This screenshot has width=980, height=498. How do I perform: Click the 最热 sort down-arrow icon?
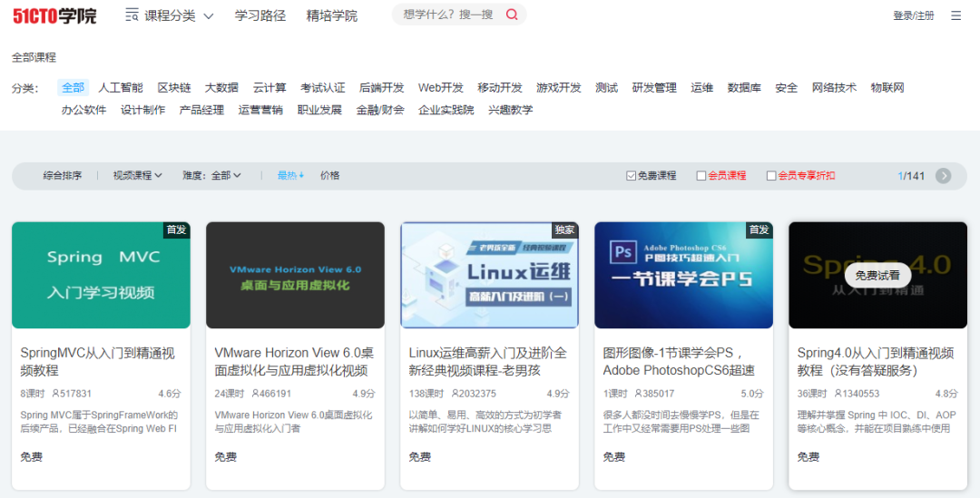pos(301,176)
